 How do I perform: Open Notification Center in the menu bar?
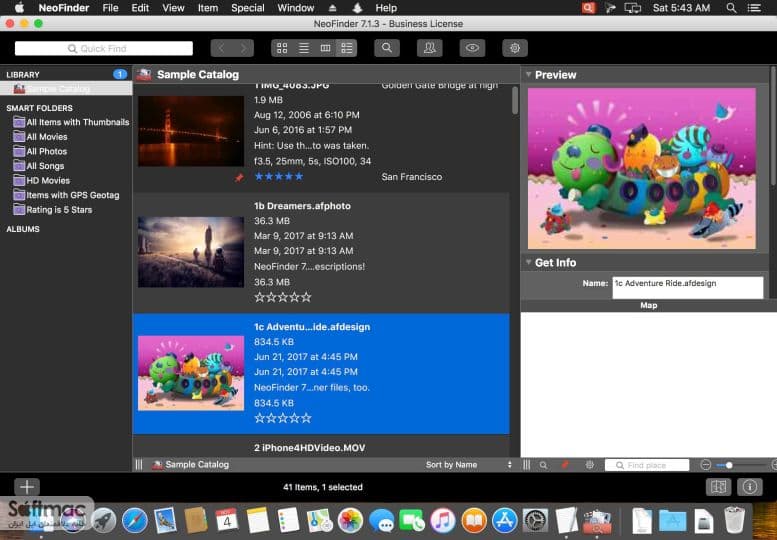tap(754, 8)
